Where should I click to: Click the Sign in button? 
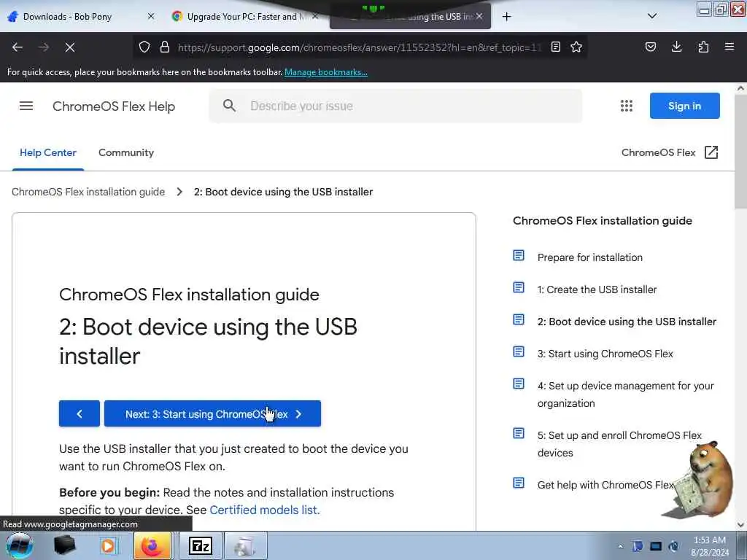[684, 106]
